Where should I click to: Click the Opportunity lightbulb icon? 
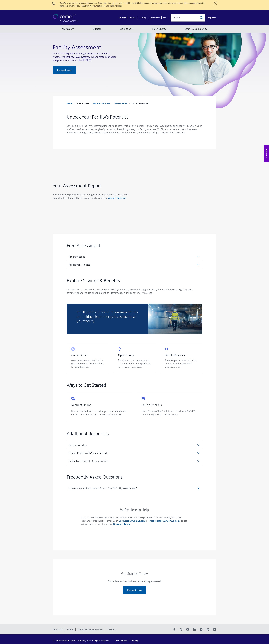[120, 349]
